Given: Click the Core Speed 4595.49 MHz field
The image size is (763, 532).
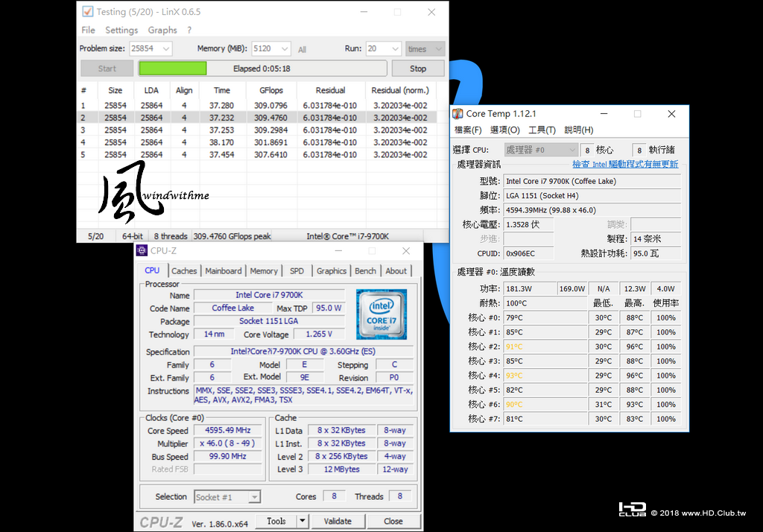Looking at the screenshot, I should coord(228,430).
